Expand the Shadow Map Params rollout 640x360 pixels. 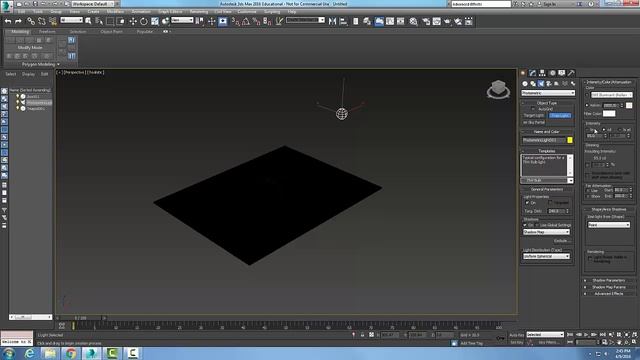point(609,287)
